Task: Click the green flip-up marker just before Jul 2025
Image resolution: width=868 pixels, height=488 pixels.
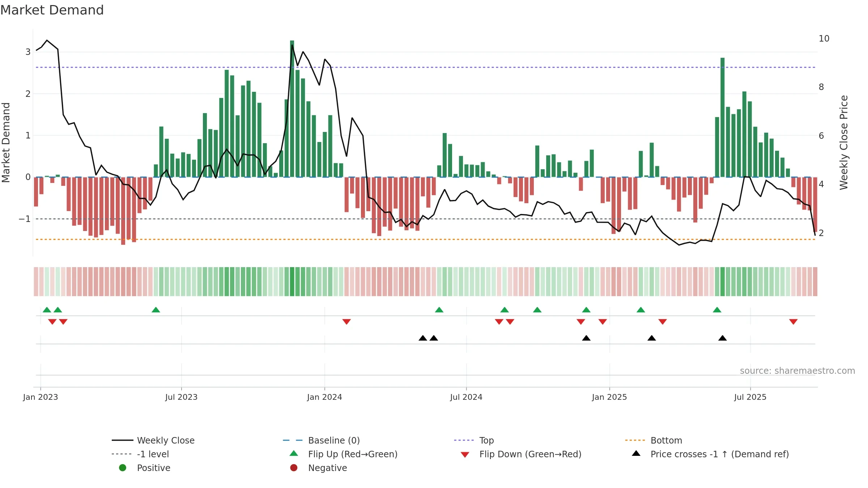Action: pyautogui.click(x=717, y=310)
